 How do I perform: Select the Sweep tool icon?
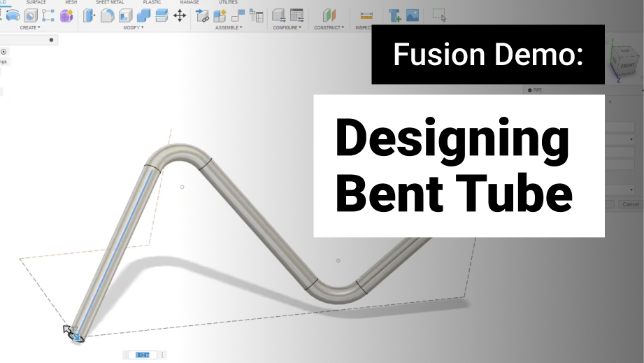pyautogui.click(x=13, y=15)
